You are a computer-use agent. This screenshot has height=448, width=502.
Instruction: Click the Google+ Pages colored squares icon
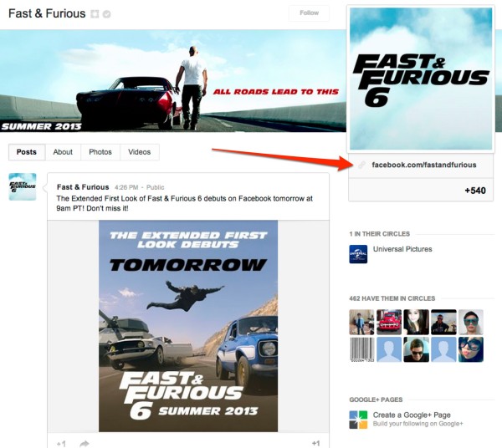[358, 420]
